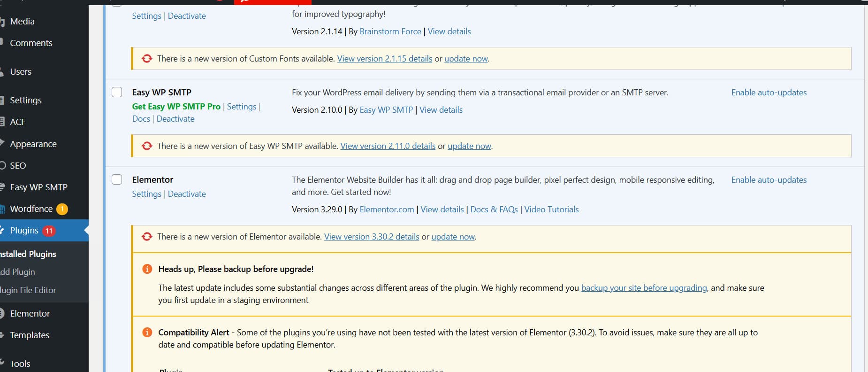Go to Users menu
Screen dimensions: 868x372
pyautogui.click(x=21, y=71)
